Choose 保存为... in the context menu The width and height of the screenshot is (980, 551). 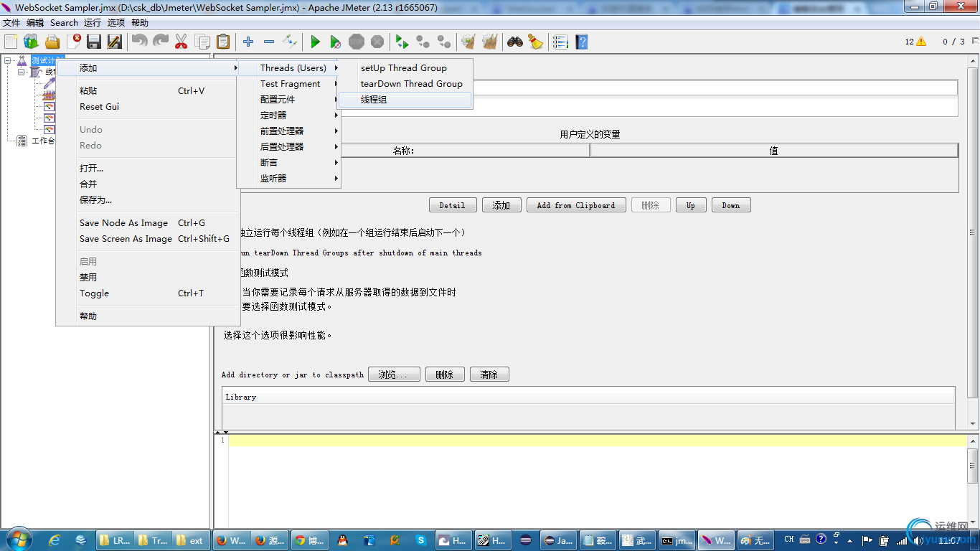[x=148, y=200]
